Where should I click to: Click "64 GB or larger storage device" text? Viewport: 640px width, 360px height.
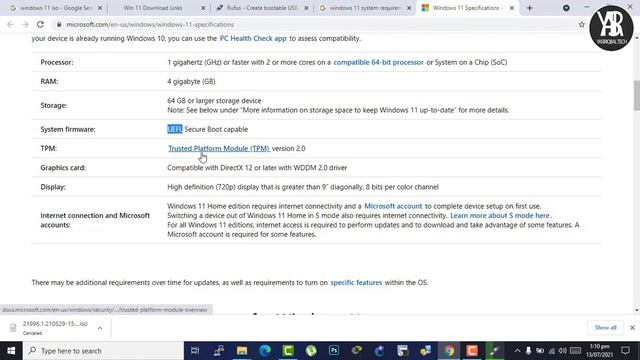(x=214, y=101)
